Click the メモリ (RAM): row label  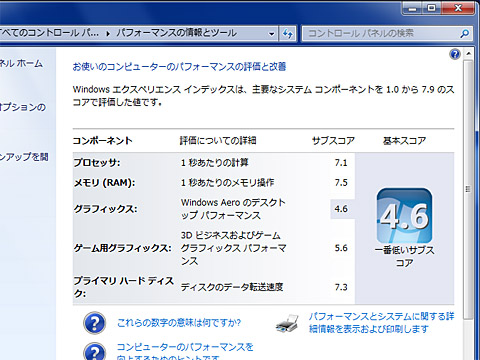pos(104,182)
